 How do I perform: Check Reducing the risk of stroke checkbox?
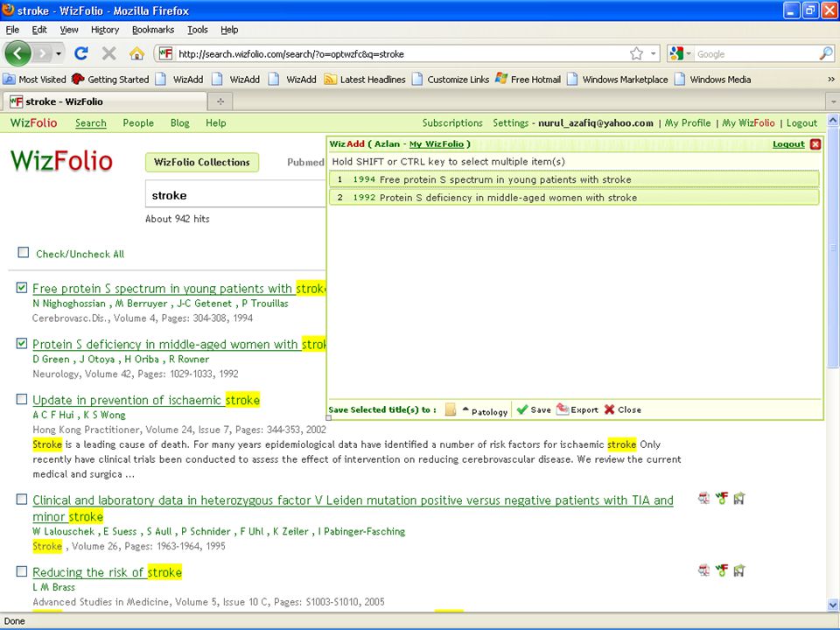point(21,571)
